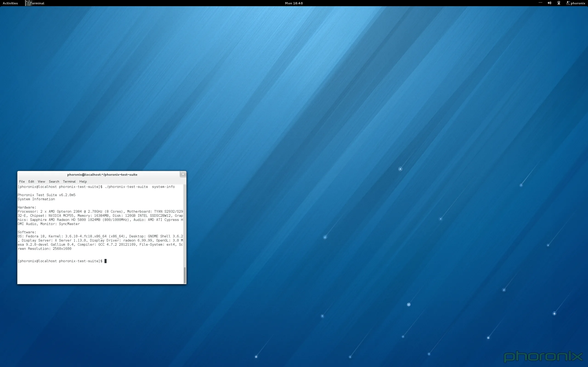Open the Search menu in Terminal
Screen dimensions: 588x367
click(54, 181)
